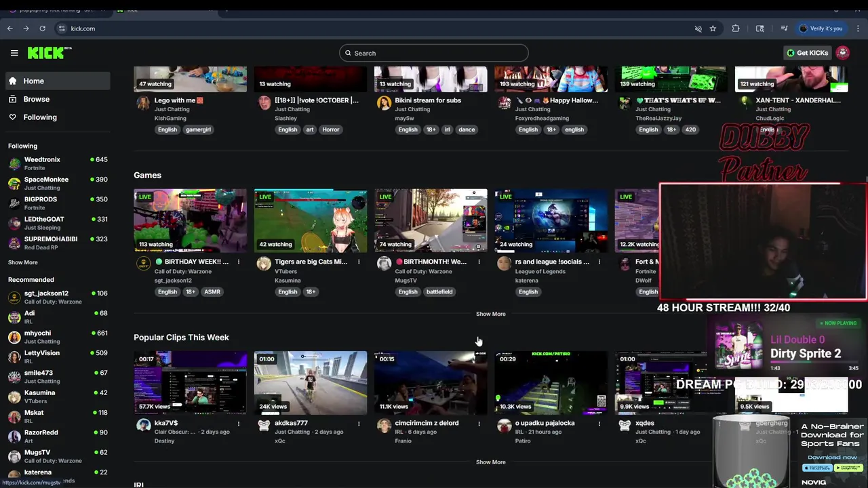Open options menu for kka7V$ clip

click(x=239, y=424)
